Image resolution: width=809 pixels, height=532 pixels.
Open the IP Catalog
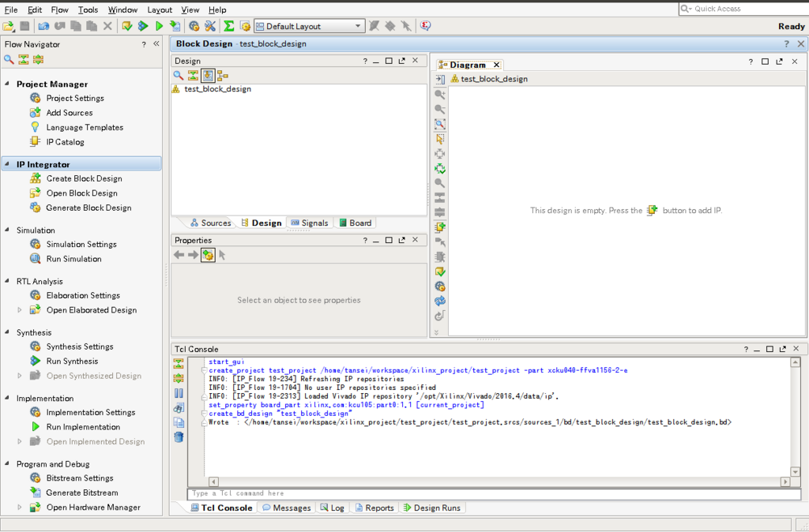coord(65,142)
